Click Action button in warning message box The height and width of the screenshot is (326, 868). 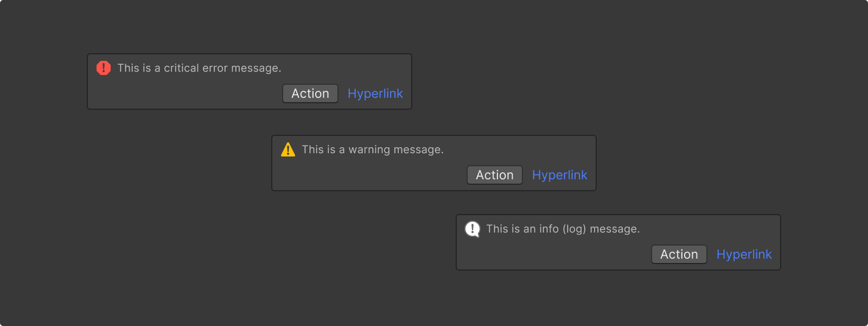point(495,175)
